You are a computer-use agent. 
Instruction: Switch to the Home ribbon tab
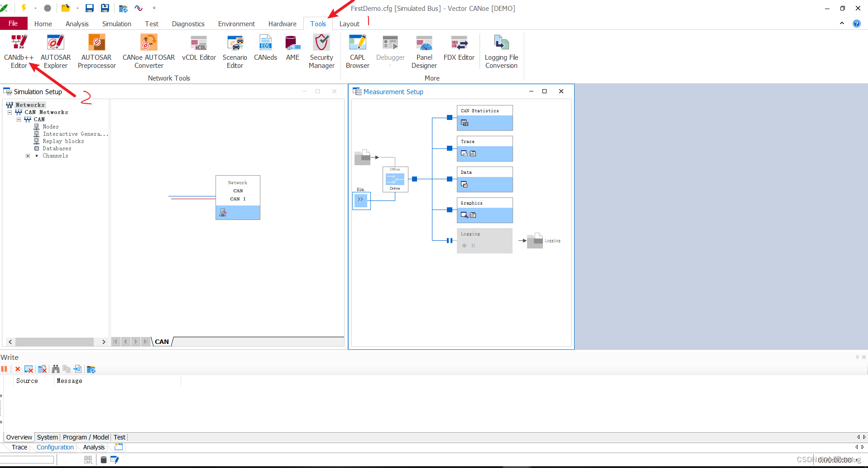(43, 24)
